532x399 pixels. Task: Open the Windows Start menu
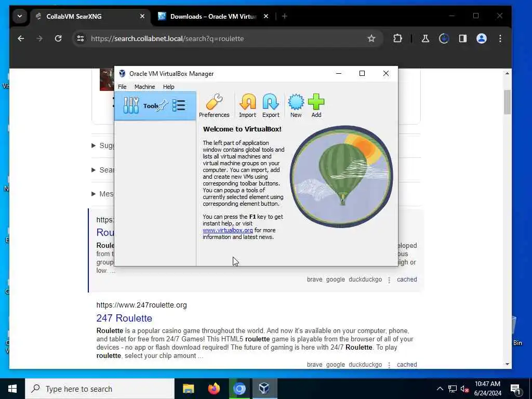click(x=12, y=389)
